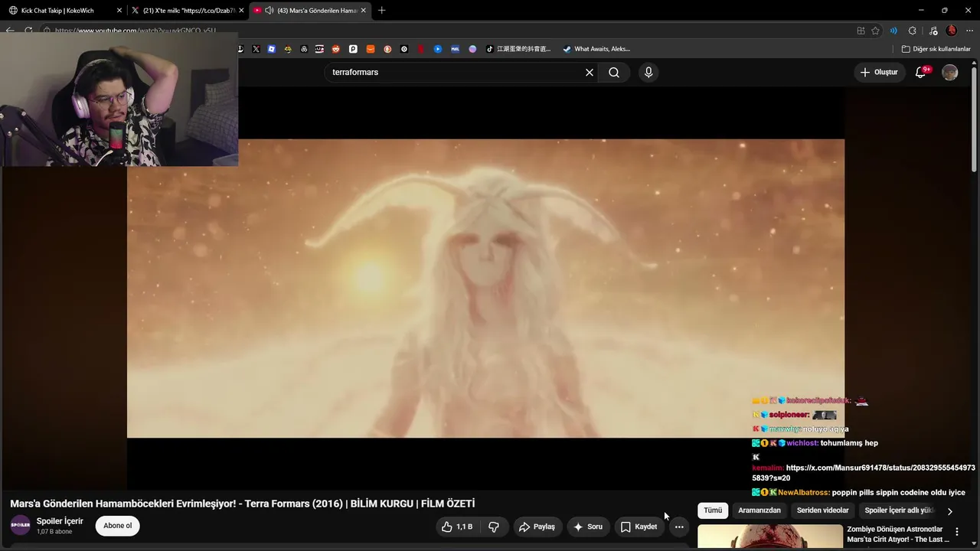Close the Kick Chat Takip tab
This screenshot has width=980, height=551.
coord(119,11)
